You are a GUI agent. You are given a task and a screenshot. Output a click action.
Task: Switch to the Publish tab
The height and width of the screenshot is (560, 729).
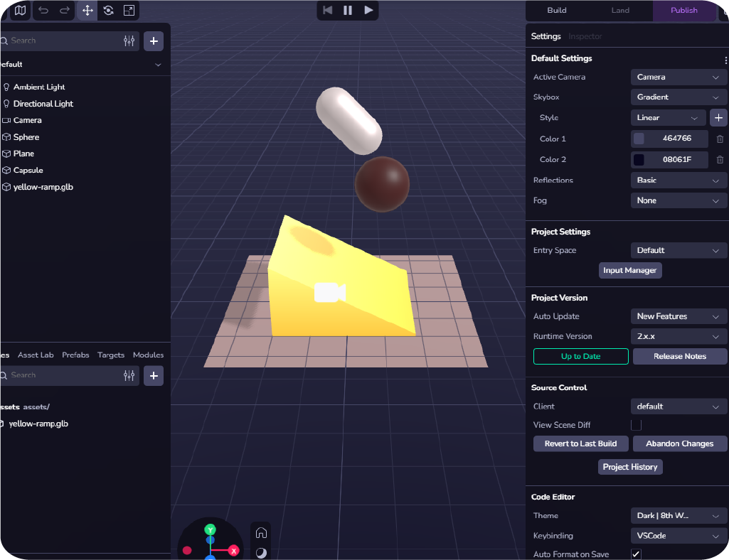tap(683, 11)
